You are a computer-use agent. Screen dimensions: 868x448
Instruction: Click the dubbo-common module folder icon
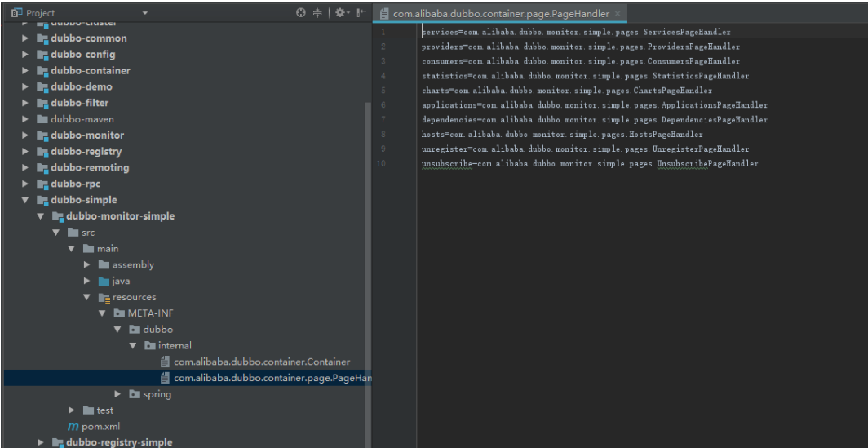pyautogui.click(x=42, y=39)
